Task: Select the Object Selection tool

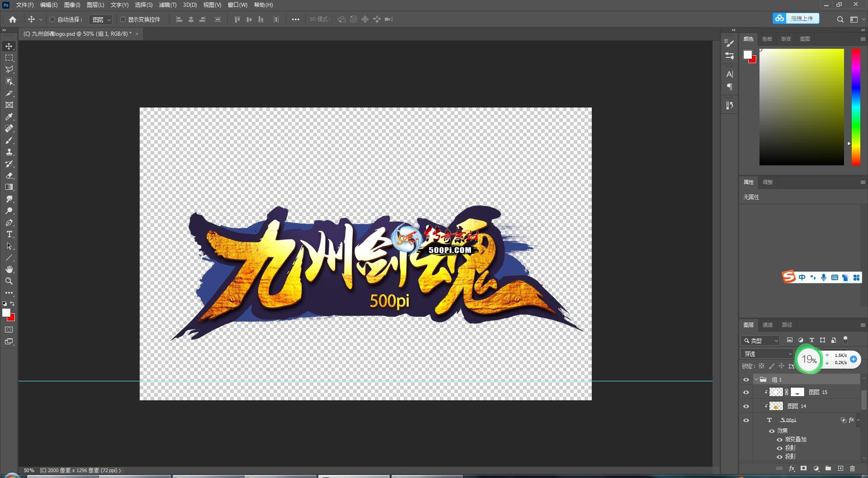Action: click(9, 81)
